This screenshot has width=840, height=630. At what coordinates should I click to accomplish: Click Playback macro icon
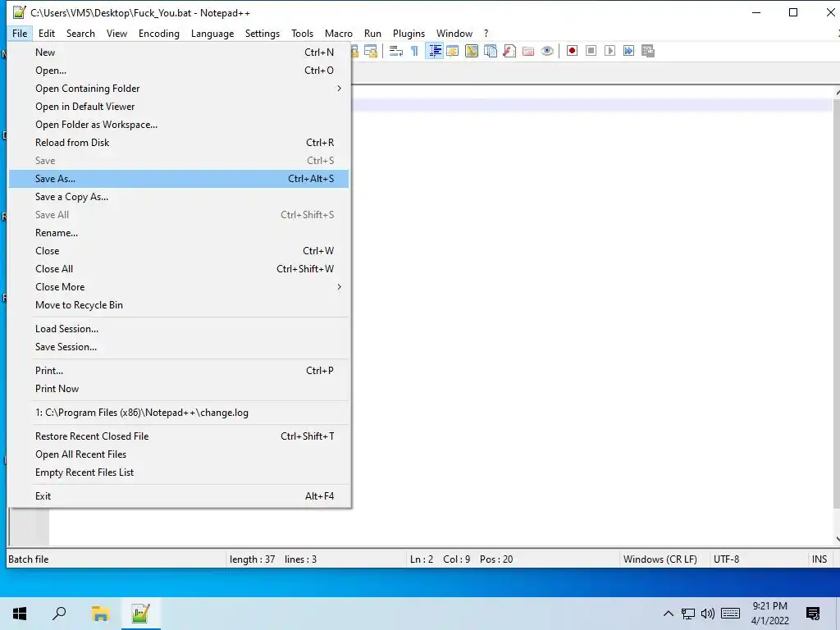[x=609, y=51]
